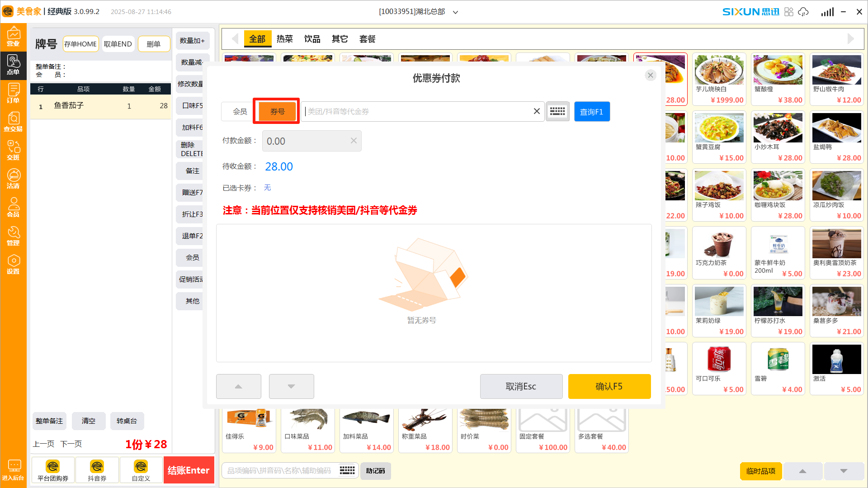Image resolution: width=868 pixels, height=488 pixels.
Task: Click the 平台团购券 platform coupon icon
Action: pyautogui.click(x=53, y=470)
